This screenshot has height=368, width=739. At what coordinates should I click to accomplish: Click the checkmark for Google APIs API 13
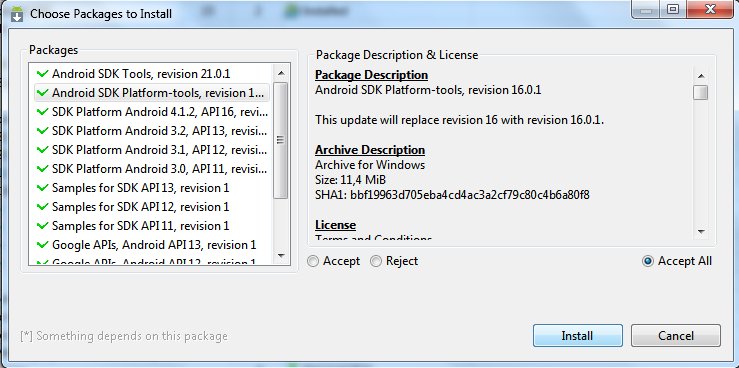[x=43, y=245]
